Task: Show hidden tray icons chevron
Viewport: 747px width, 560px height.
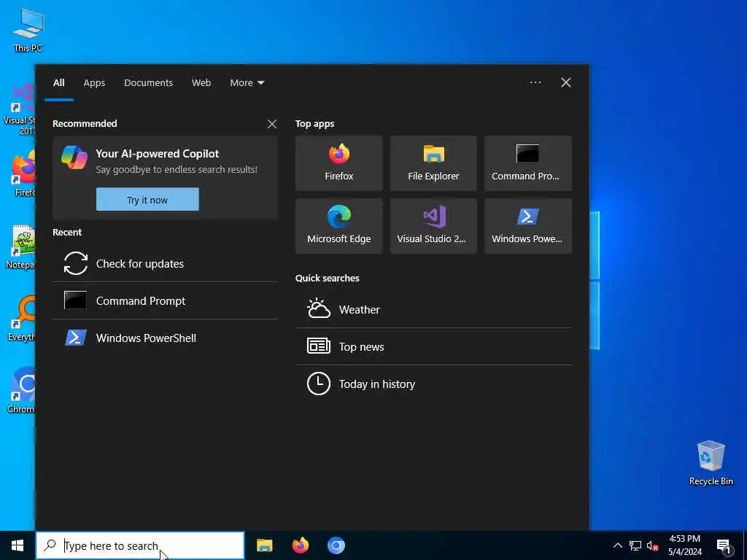Action: (x=617, y=545)
